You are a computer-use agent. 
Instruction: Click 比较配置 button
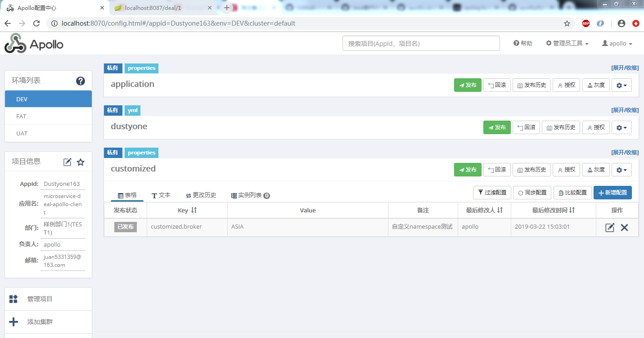[x=572, y=193]
